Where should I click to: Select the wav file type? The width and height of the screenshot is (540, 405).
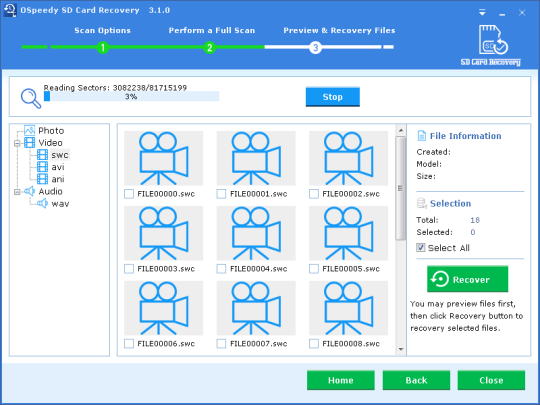tap(60, 204)
